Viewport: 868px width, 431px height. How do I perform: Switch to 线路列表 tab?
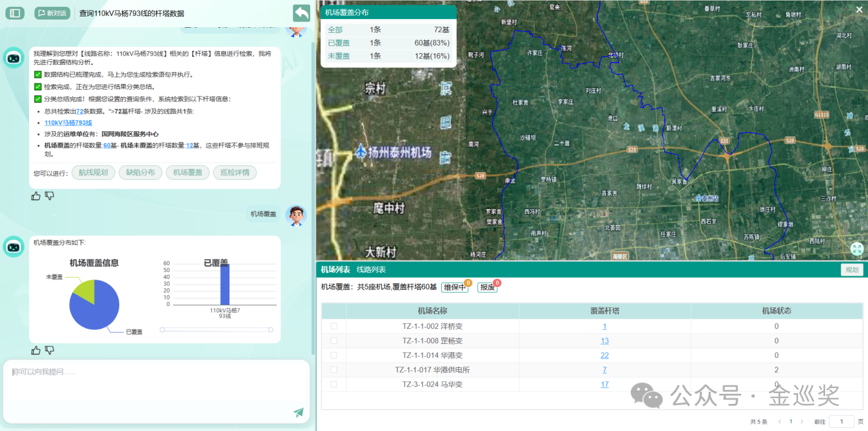point(371,269)
